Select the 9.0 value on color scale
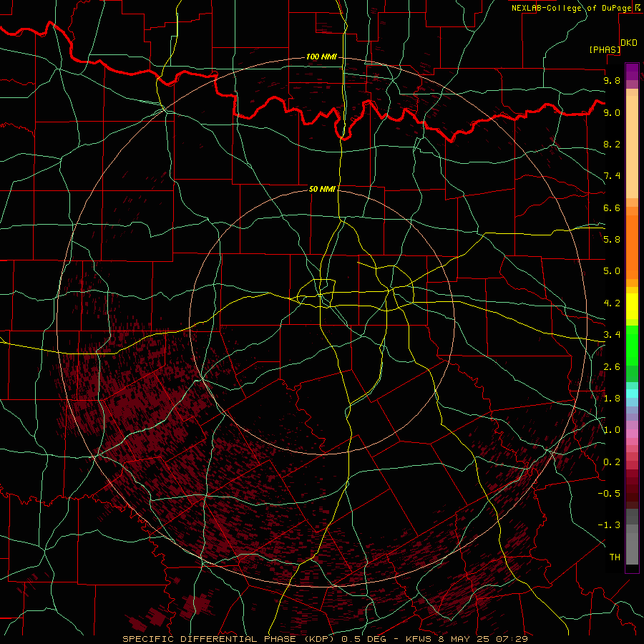The image size is (644, 644). click(x=612, y=112)
